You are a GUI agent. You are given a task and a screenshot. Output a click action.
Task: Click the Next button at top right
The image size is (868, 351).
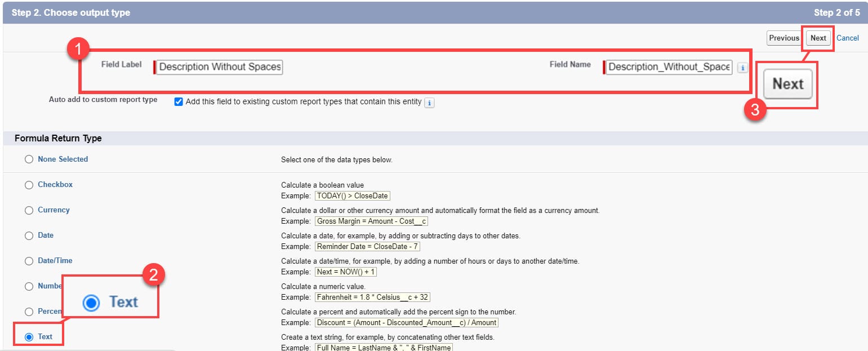tap(818, 38)
